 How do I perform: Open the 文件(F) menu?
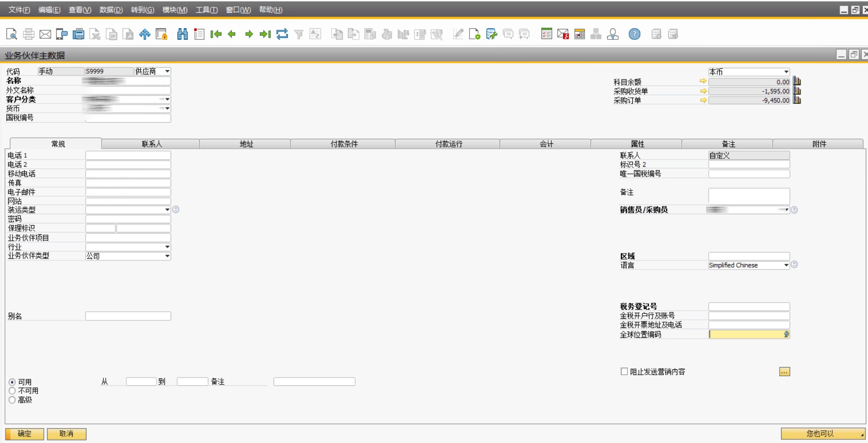point(19,10)
